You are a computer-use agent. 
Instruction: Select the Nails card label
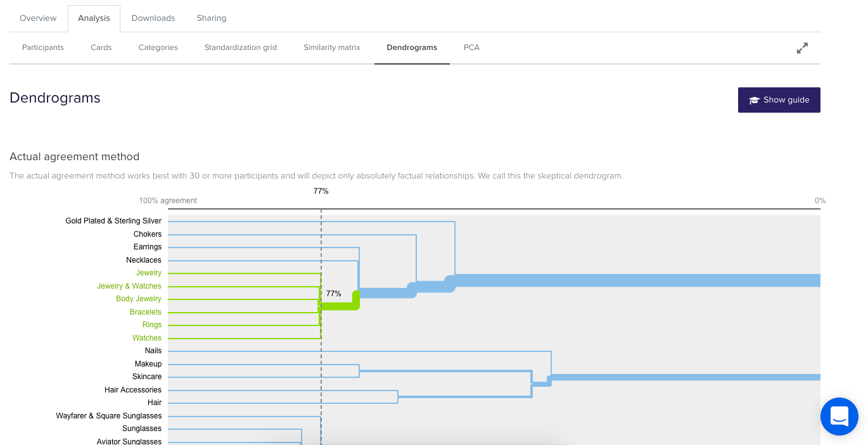[x=153, y=351]
